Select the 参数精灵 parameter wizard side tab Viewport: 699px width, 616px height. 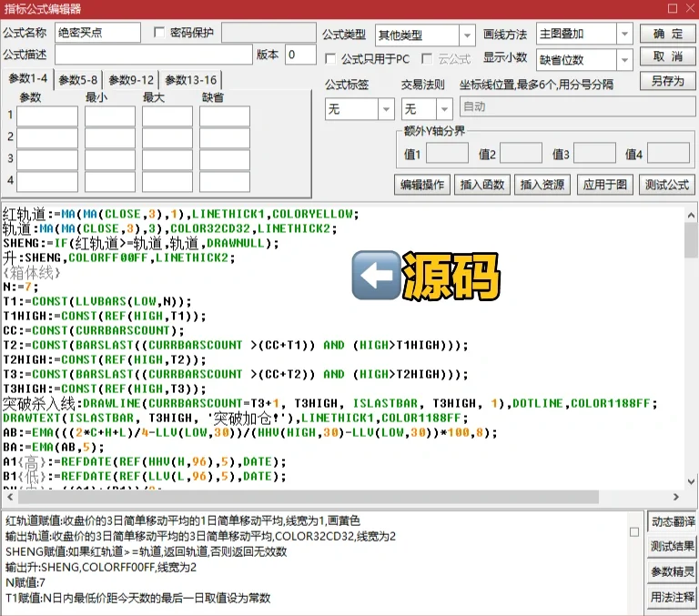coord(673,571)
